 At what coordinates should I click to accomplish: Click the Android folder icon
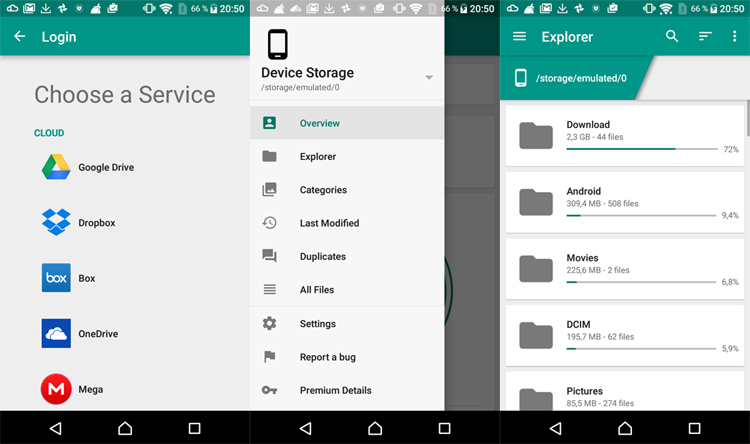536,202
